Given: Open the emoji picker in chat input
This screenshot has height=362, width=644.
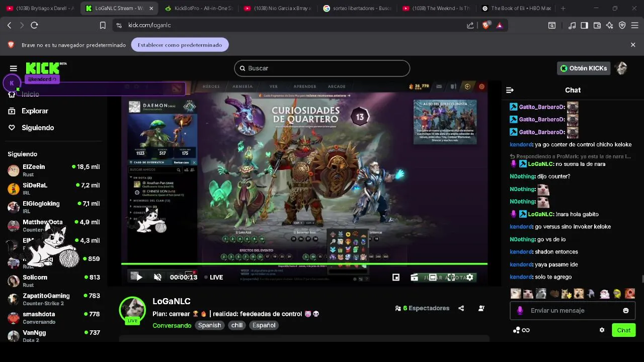Looking at the screenshot, I should pos(626,311).
